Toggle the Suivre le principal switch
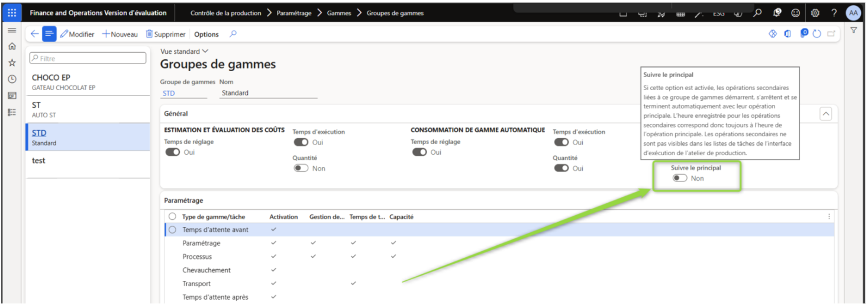 pos(680,178)
